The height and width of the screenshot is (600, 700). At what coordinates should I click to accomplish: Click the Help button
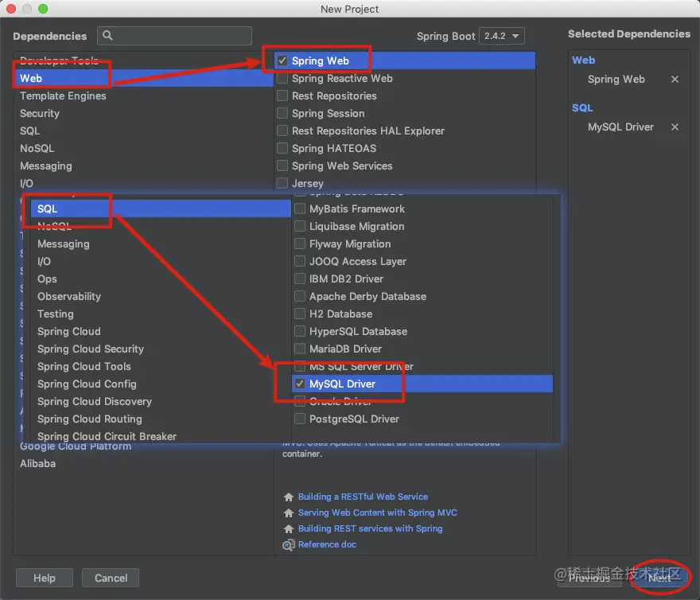point(45,578)
